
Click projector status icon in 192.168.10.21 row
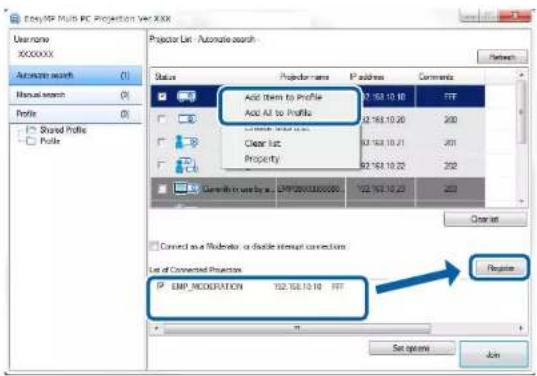pyautogui.click(x=186, y=142)
